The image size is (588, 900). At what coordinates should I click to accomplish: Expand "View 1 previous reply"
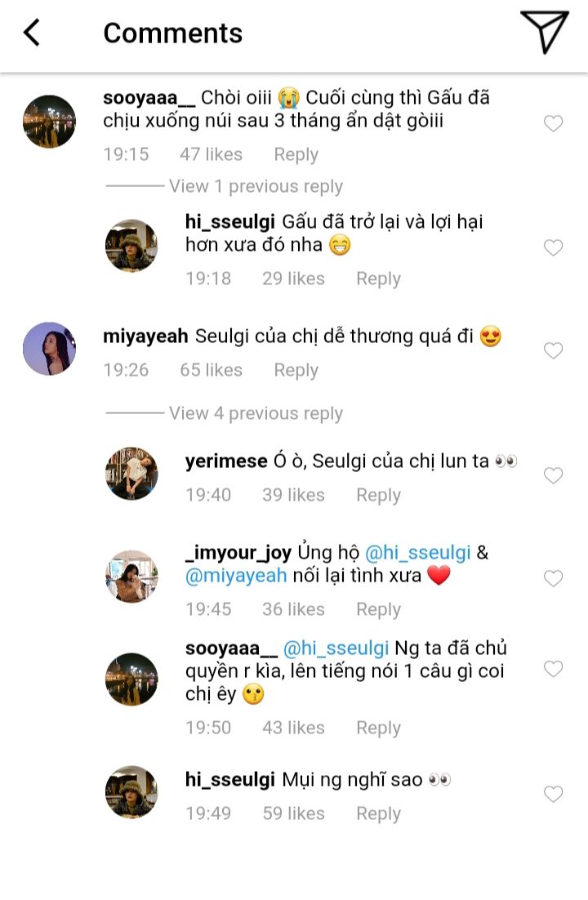[256, 186]
